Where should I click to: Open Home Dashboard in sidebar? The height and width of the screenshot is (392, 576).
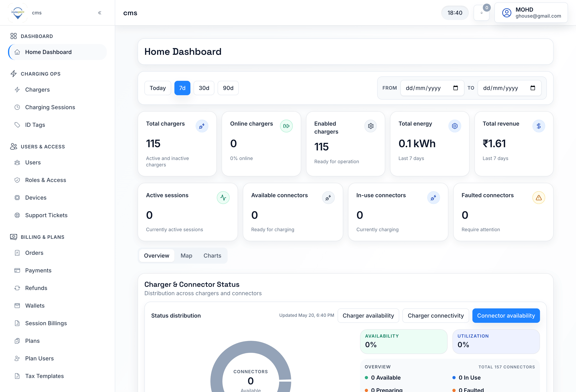pos(58,52)
